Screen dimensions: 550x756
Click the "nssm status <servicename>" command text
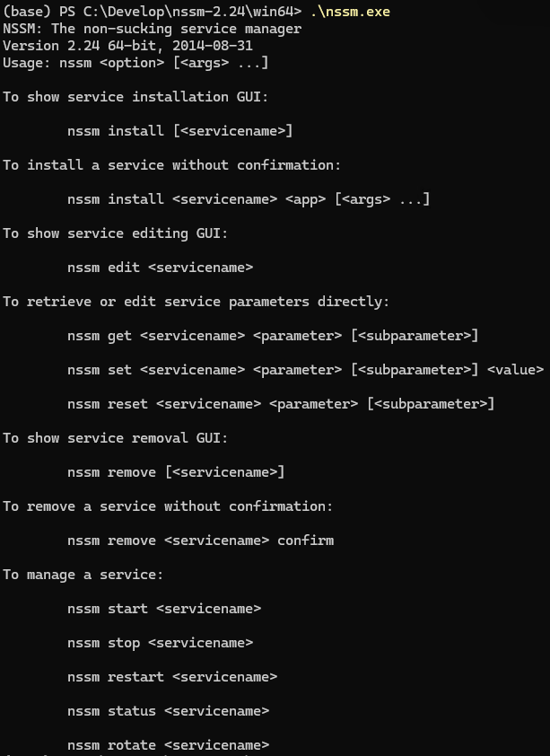click(168, 711)
